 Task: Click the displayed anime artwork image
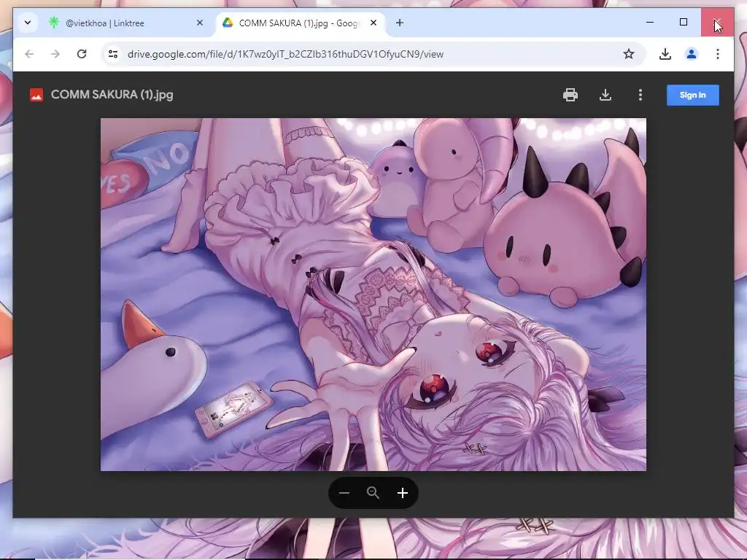(373, 295)
